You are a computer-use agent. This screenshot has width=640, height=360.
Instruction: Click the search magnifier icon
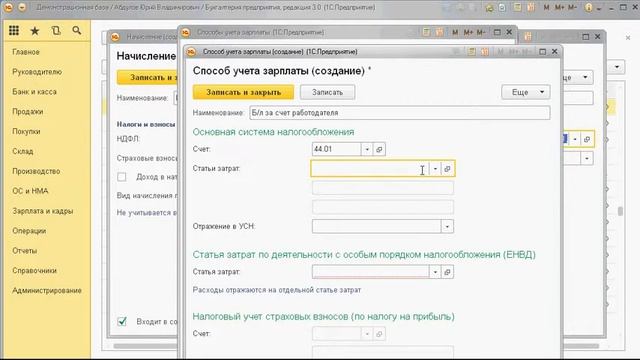(x=76, y=31)
